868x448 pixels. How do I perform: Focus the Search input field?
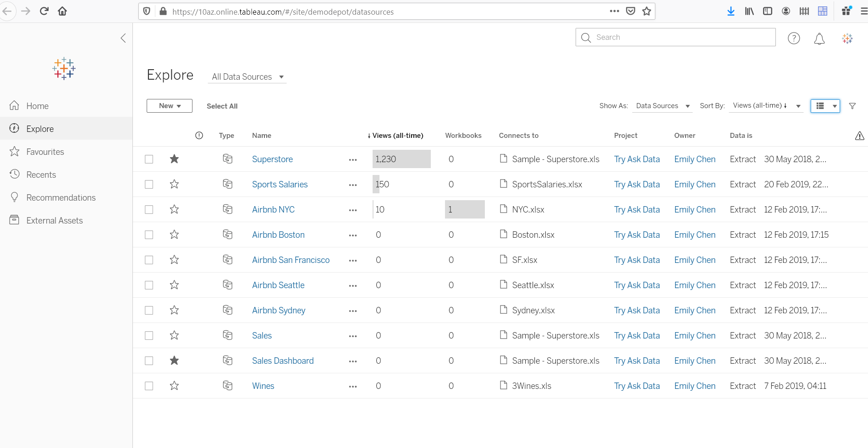pos(676,37)
